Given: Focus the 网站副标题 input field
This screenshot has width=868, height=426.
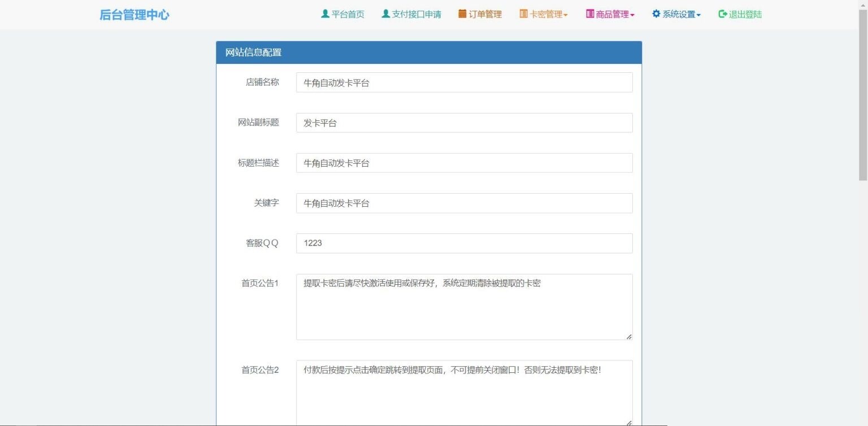Looking at the screenshot, I should [x=464, y=123].
